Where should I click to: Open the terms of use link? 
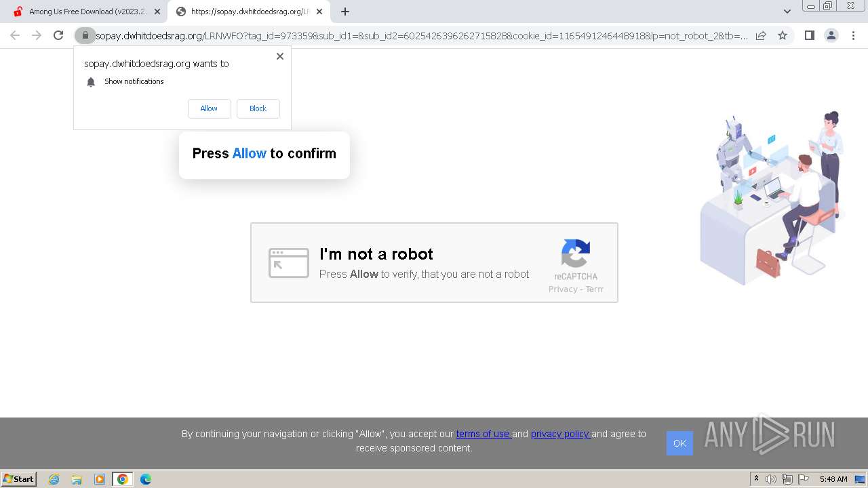click(484, 434)
